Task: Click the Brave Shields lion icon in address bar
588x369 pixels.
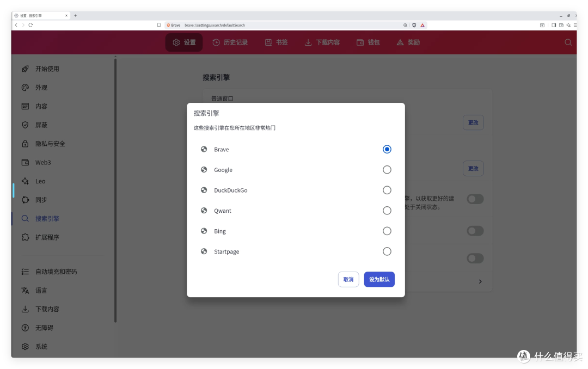Action: click(x=414, y=25)
